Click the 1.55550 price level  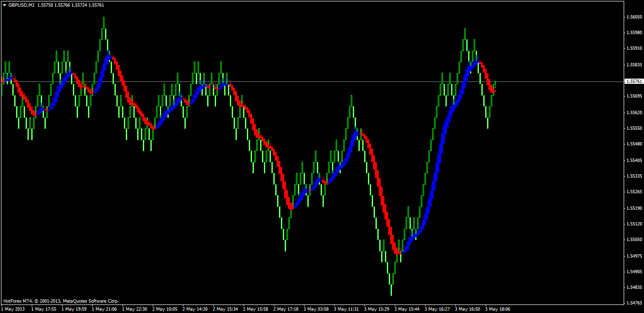(x=634, y=128)
